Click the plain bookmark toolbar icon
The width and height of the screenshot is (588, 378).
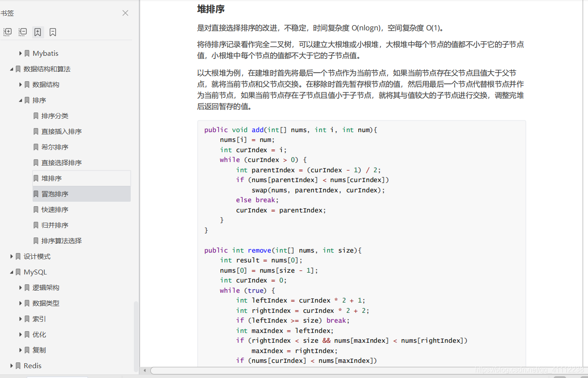coord(53,32)
